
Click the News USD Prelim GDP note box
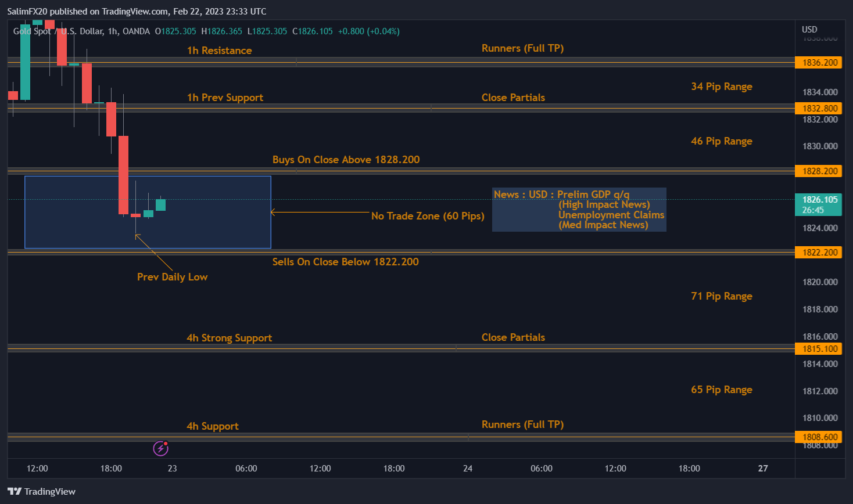pyautogui.click(x=579, y=210)
